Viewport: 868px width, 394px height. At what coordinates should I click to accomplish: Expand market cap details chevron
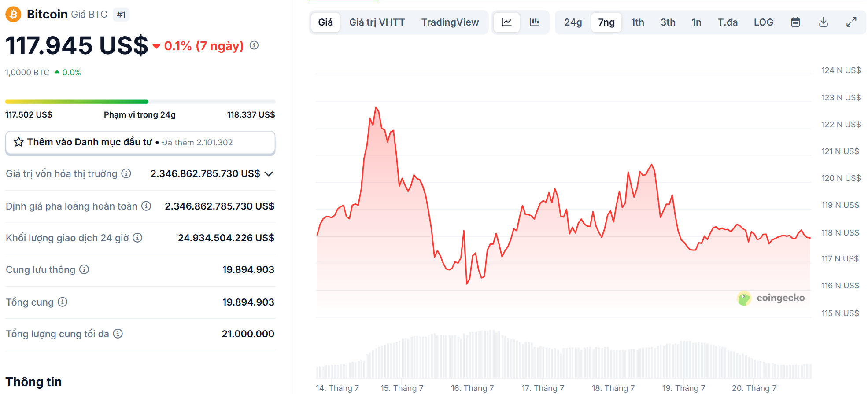tap(269, 174)
